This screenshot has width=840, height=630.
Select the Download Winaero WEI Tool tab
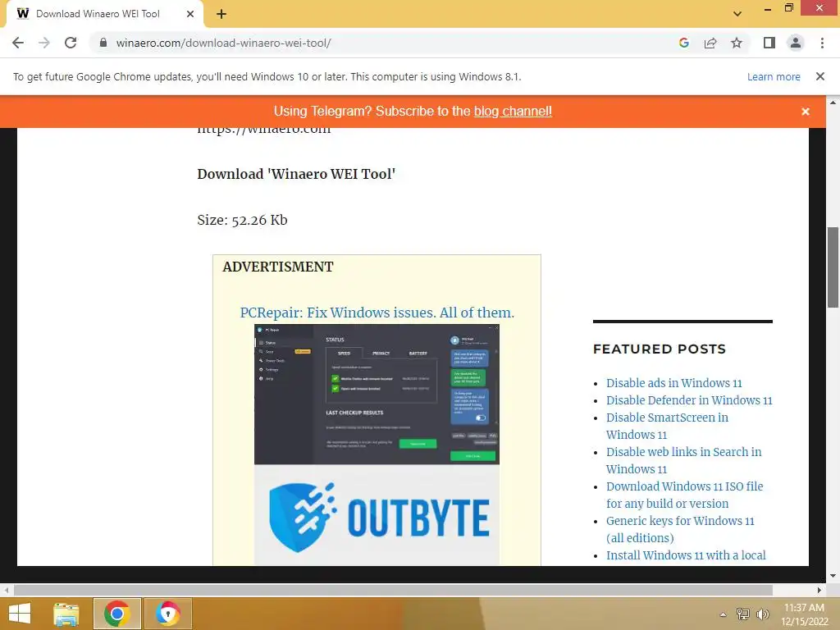[x=104, y=14]
